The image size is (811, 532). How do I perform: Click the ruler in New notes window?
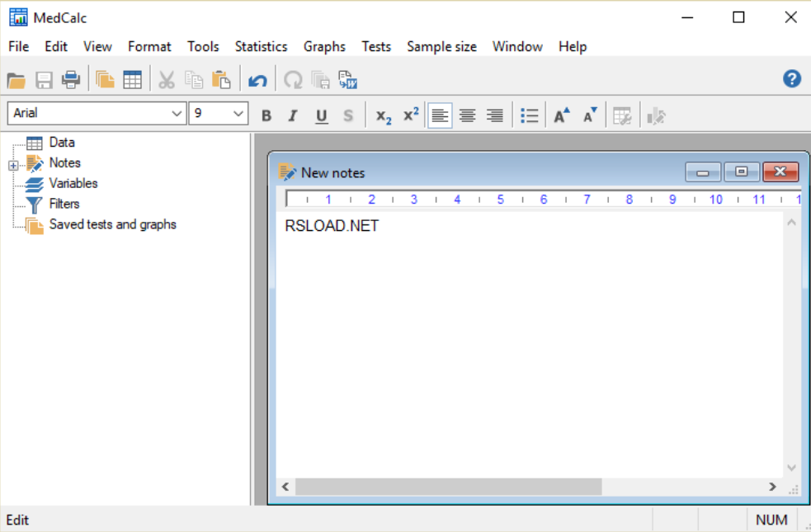(x=543, y=199)
